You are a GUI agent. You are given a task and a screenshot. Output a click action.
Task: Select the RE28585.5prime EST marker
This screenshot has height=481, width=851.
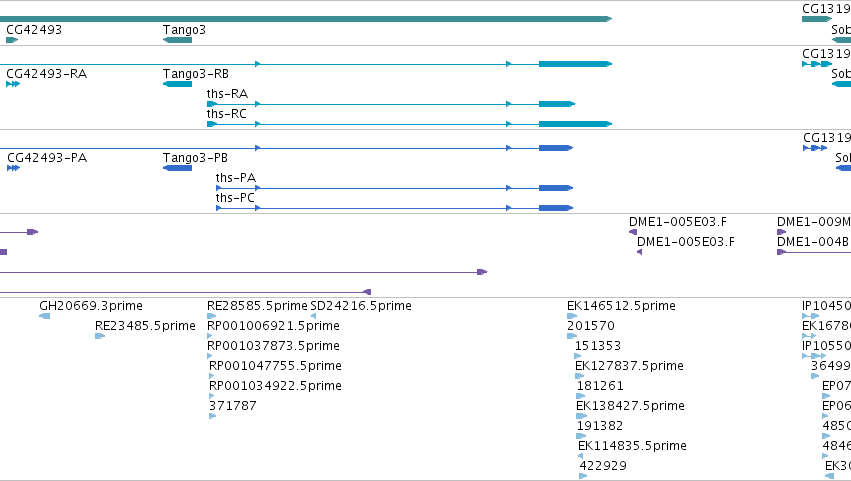pyautogui.click(x=212, y=316)
